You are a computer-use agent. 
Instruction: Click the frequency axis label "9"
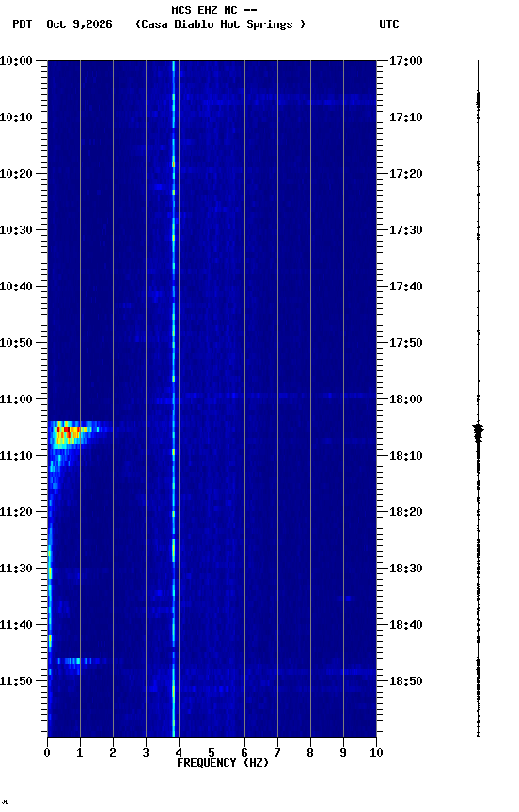point(343,753)
